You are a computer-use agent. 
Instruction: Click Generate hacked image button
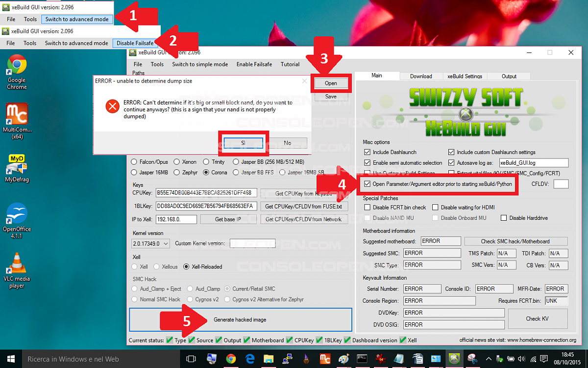240,319
